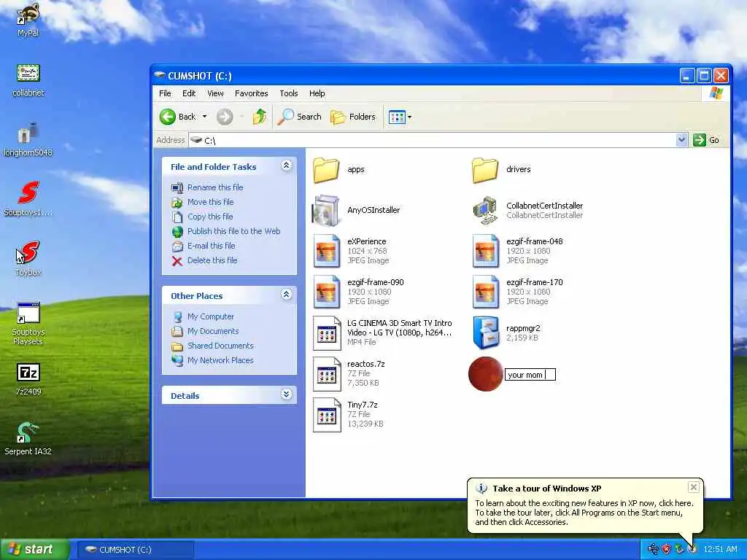
Task: Select the LG CINEMA 3D MP4 file icon
Action: (327, 332)
